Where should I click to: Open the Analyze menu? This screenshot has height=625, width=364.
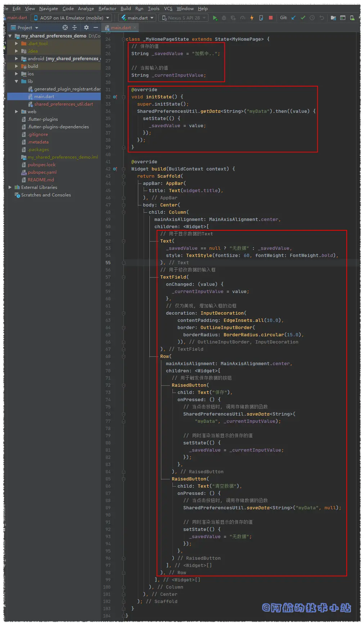[x=86, y=9]
